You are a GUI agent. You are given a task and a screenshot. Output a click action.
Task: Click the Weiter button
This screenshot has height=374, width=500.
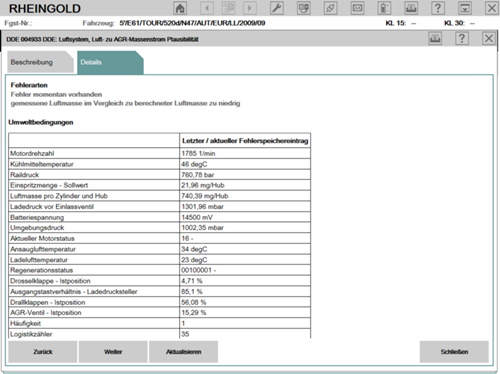tap(113, 352)
